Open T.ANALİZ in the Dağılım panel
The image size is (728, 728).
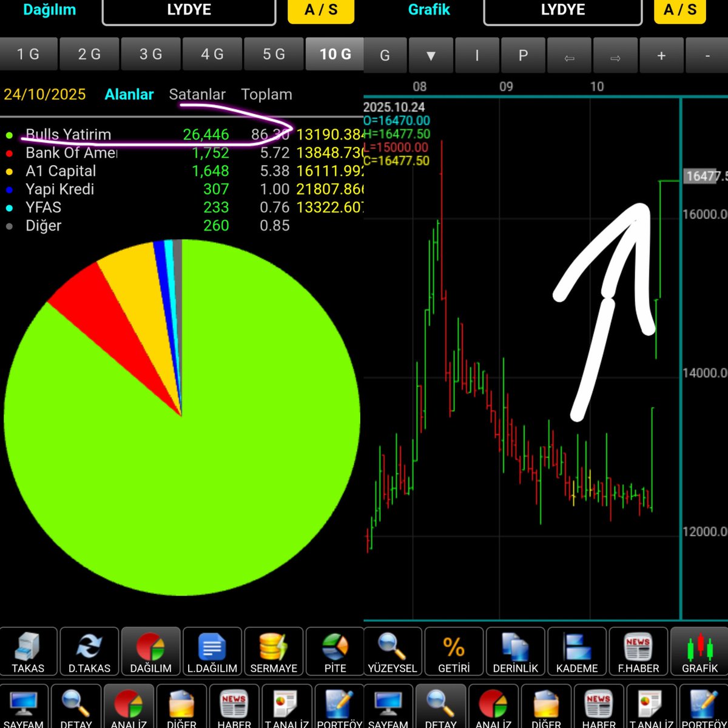click(287, 707)
